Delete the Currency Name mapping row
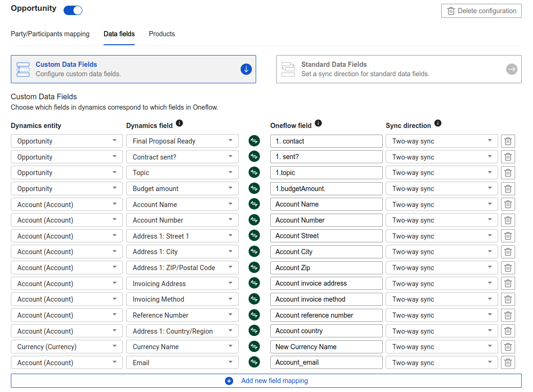The image size is (533, 392). (x=508, y=347)
